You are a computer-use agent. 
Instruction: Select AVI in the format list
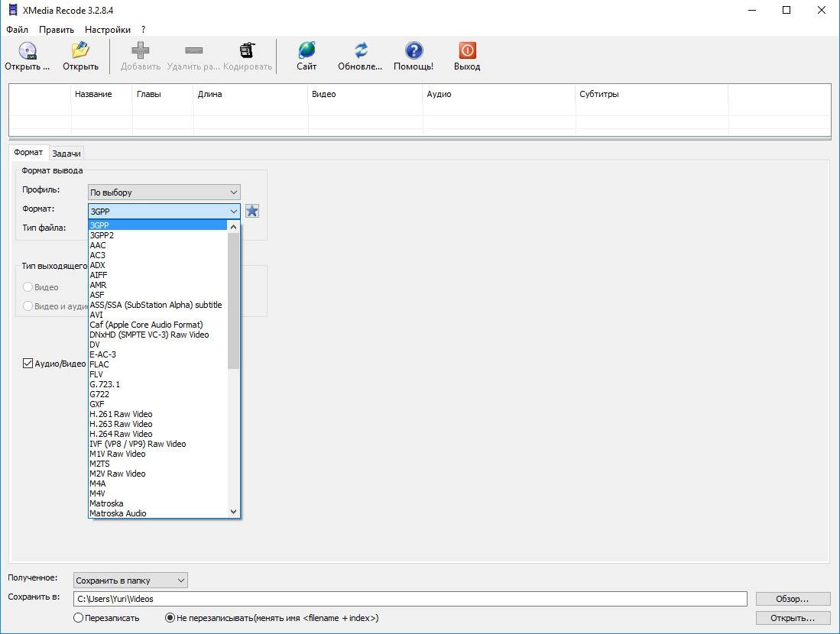158,315
